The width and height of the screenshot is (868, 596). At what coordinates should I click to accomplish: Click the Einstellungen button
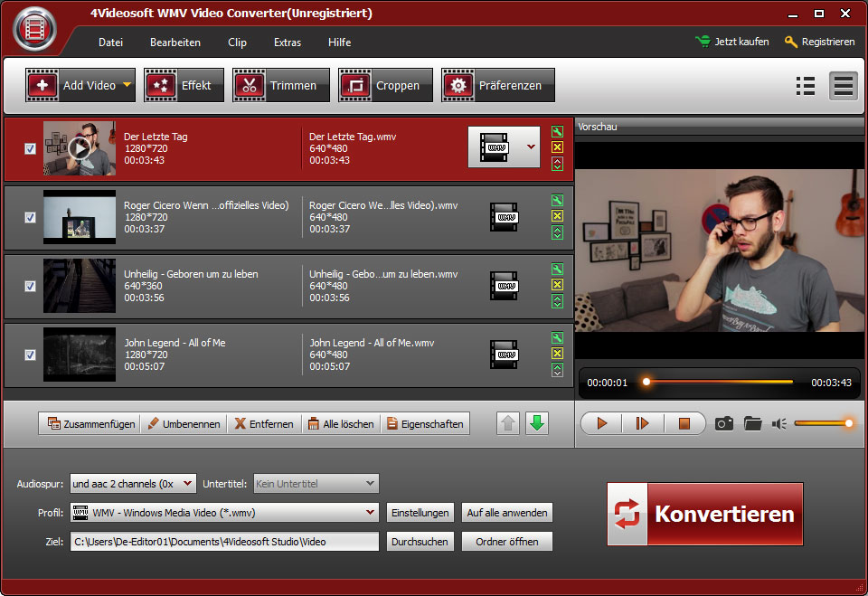click(x=420, y=513)
